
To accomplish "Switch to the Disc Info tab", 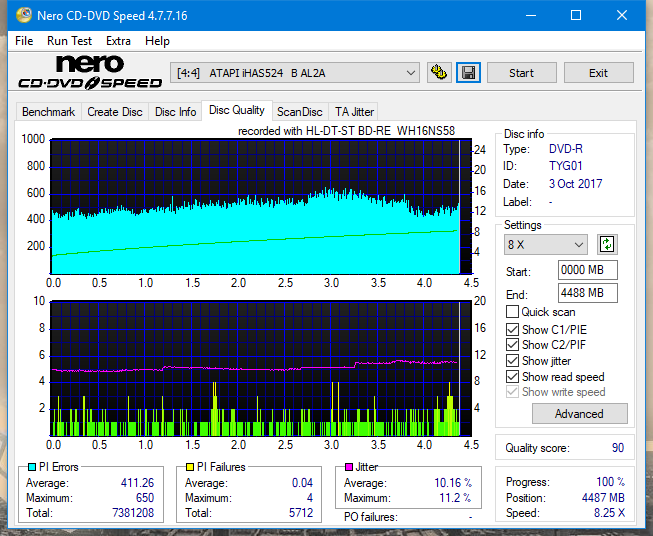I will click(175, 112).
